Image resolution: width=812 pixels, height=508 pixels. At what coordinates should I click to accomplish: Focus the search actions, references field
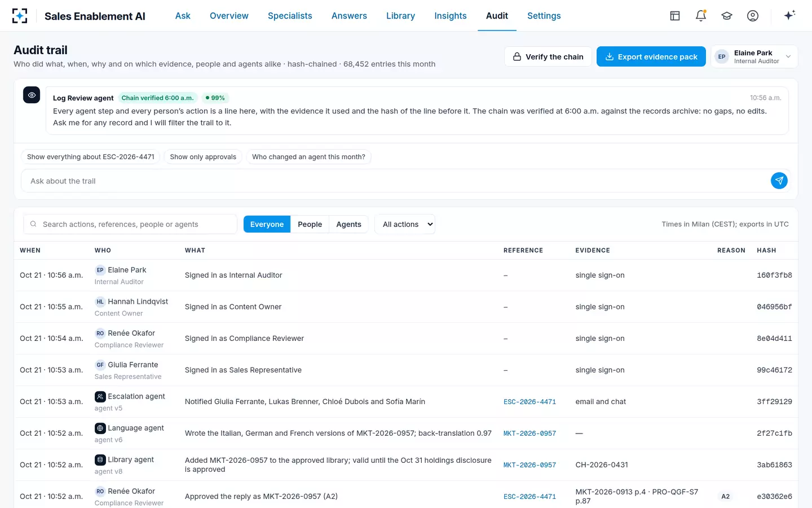pos(130,224)
